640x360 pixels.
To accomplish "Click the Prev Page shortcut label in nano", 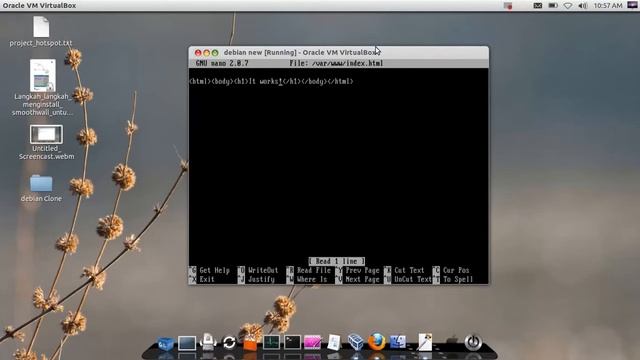I will click(x=362, y=270).
